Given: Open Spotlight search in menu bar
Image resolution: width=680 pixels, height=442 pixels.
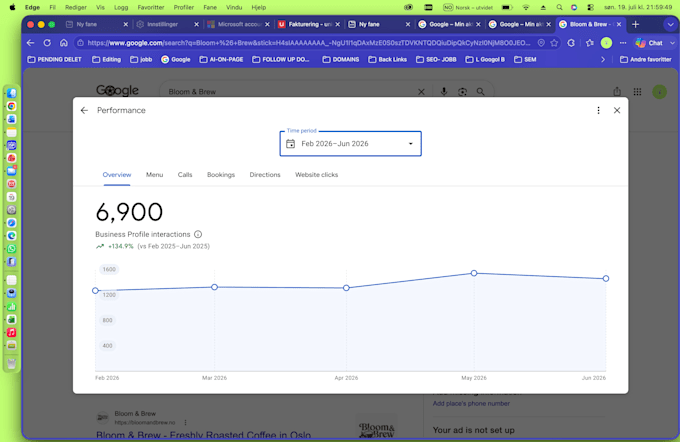Looking at the screenshot, I should click(x=559, y=7).
